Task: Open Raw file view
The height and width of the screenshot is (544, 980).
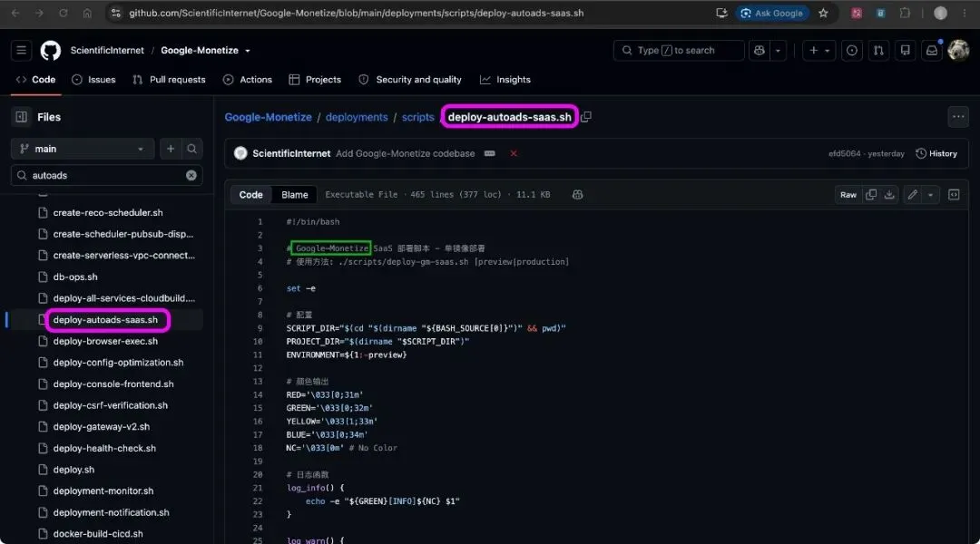Action: point(848,195)
